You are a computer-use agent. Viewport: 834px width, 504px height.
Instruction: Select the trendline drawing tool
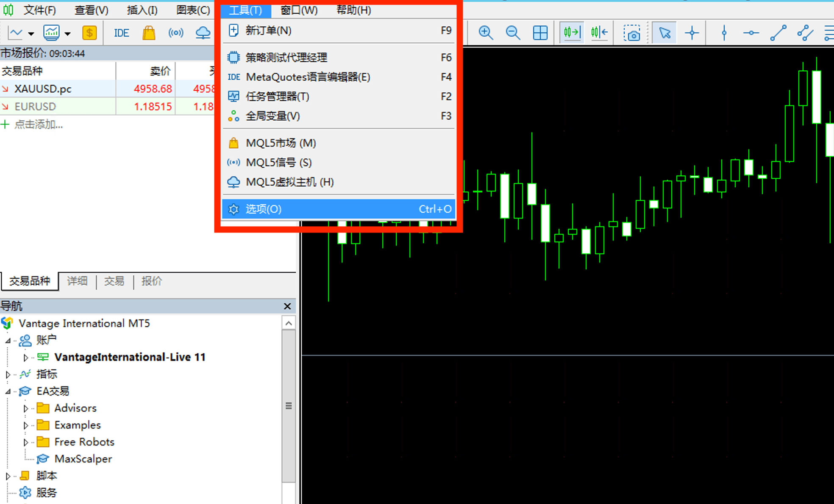pyautogui.click(x=778, y=33)
